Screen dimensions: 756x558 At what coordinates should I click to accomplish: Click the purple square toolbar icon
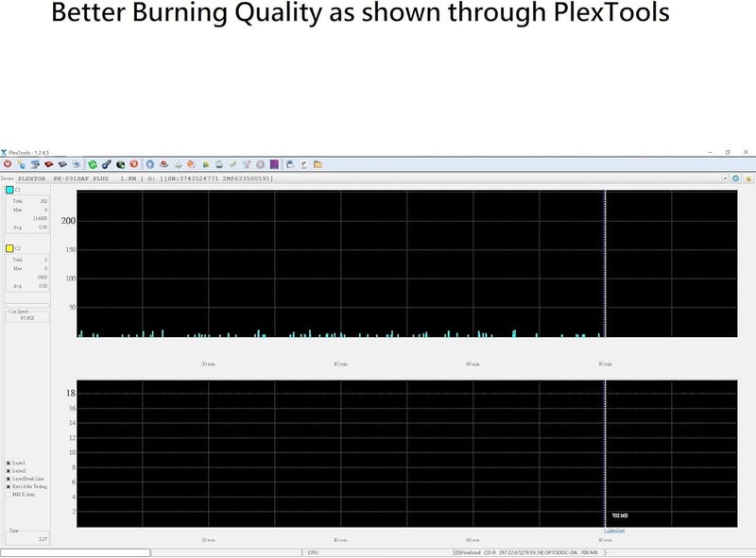point(273,164)
